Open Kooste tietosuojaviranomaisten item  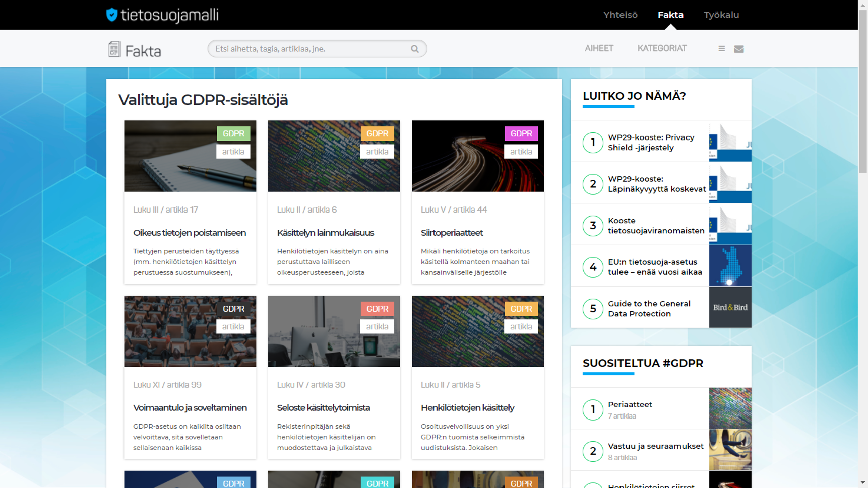click(656, 226)
